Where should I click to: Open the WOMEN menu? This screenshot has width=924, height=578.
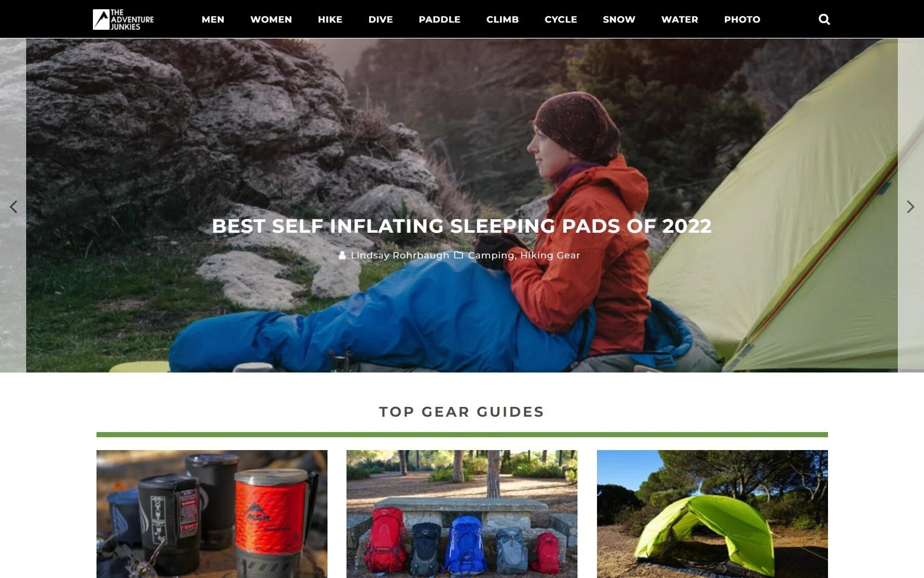click(271, 20)
